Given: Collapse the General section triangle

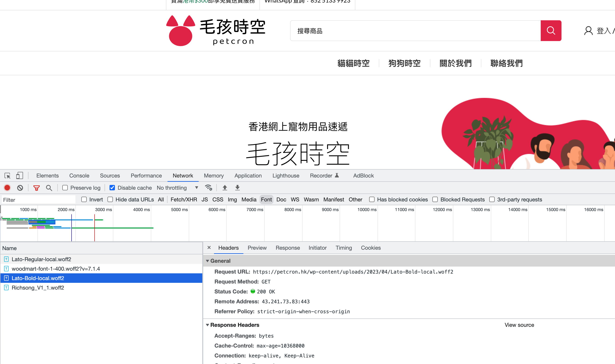Looking at the screenshot, I should click(207, 261).
